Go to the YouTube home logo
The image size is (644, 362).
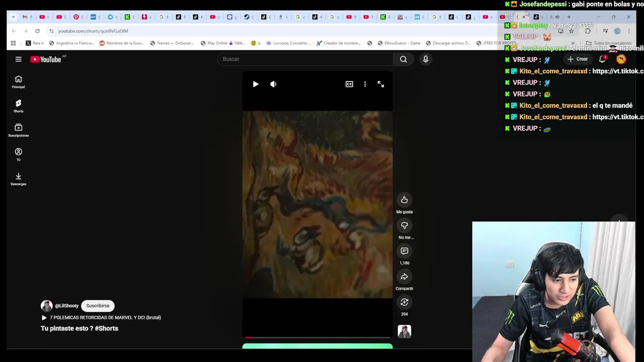46,59
